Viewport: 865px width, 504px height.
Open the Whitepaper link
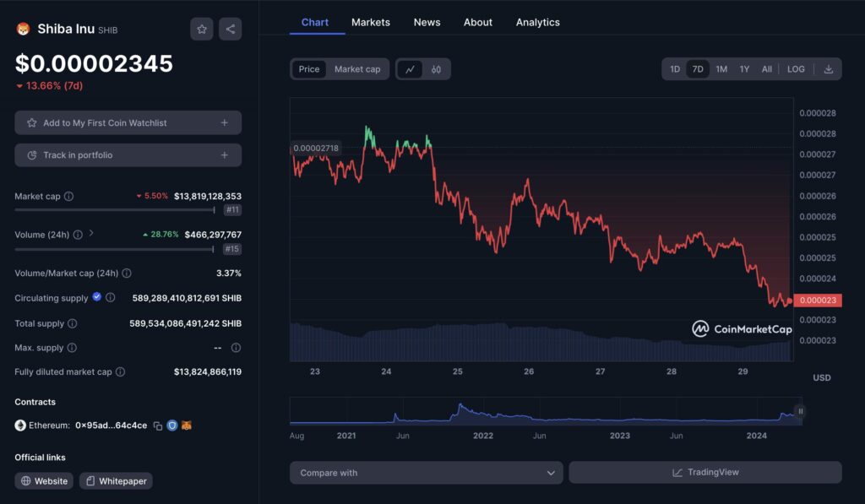click(116, 481)
